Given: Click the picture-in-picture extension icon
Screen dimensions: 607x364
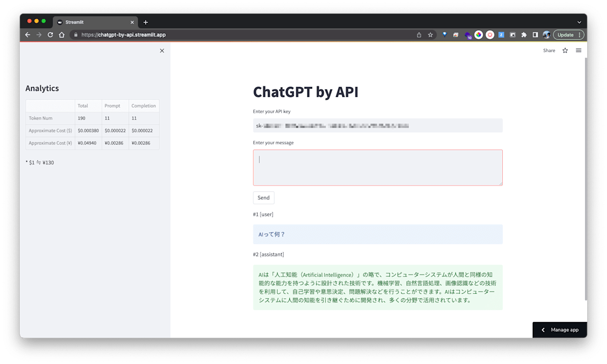Looking at the screenshot, I should click(512, 35).
